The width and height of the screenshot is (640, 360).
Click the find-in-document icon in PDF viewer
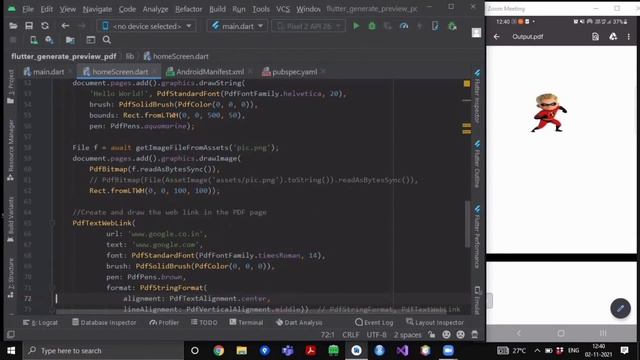coord(595,37)
